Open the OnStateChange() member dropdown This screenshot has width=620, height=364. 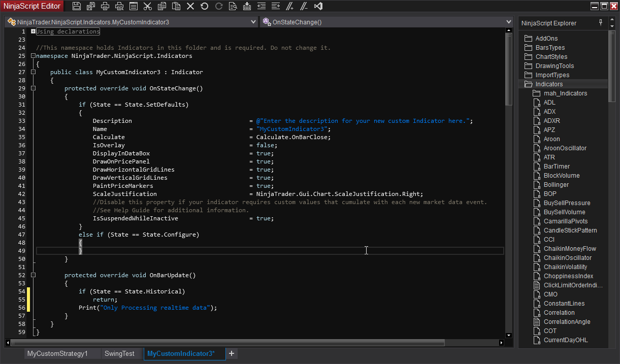coord(509,22)
